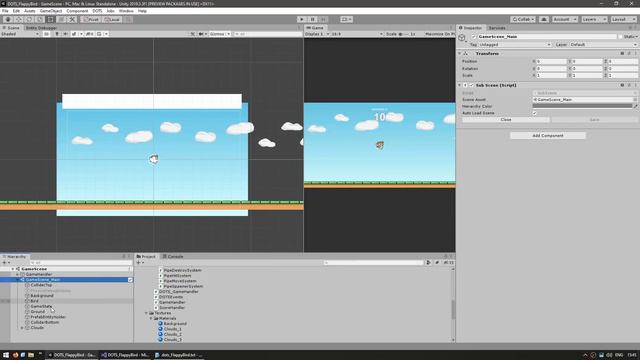The image size is (640, 360).
Task: Open Sub Scene component help icon
Action: tap(622, 85)
